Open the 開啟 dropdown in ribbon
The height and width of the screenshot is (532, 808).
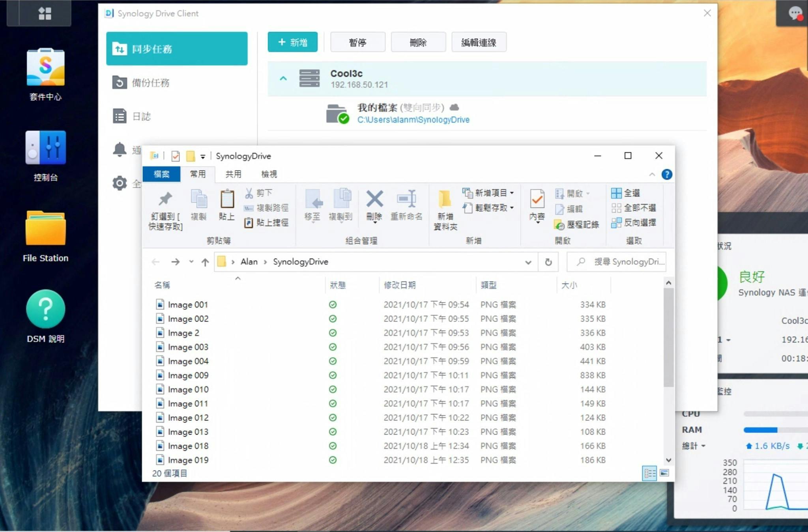[572, 193]
